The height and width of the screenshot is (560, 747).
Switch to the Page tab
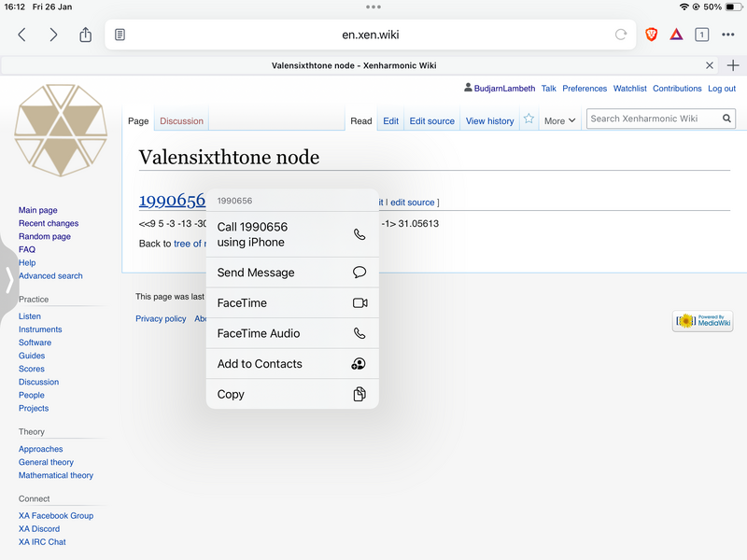[x=138, y=121]
